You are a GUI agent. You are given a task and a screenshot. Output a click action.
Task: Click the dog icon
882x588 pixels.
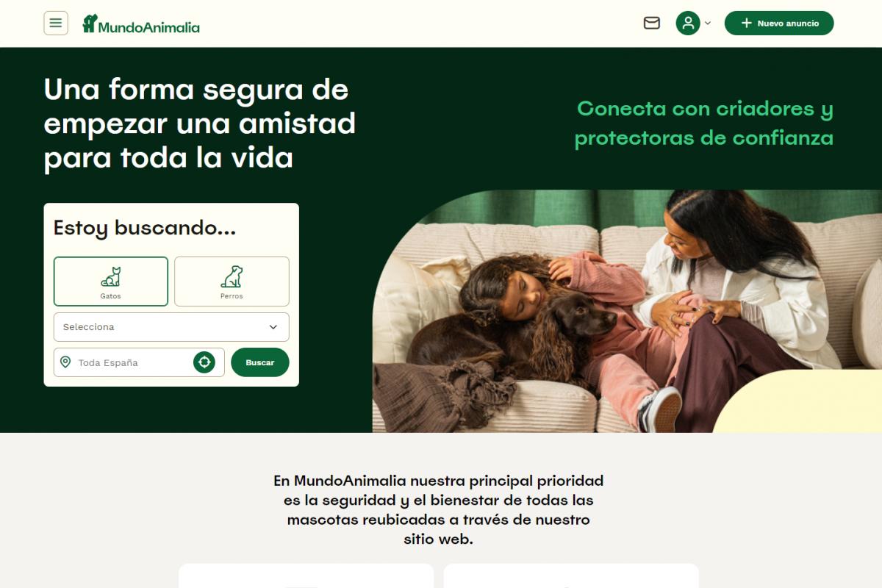coord(232,276)
